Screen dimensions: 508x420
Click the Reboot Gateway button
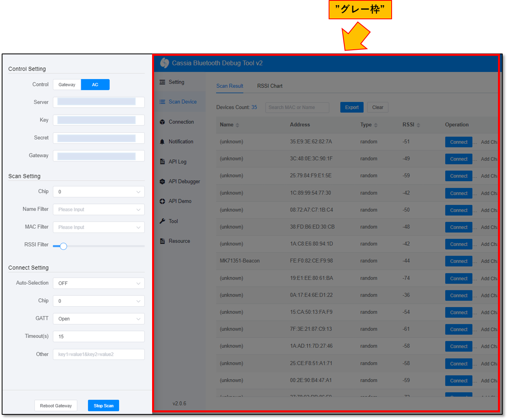(x=56, y=406)
